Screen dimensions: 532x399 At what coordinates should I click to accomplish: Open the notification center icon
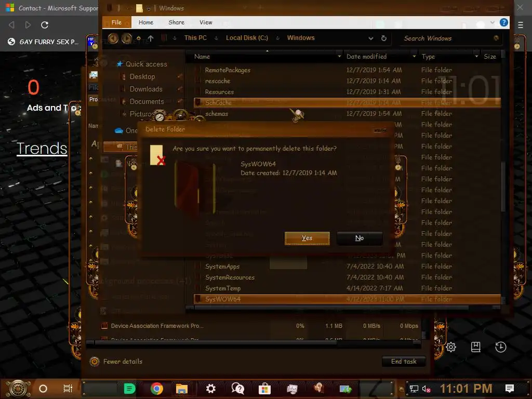(x=509, y=389)
